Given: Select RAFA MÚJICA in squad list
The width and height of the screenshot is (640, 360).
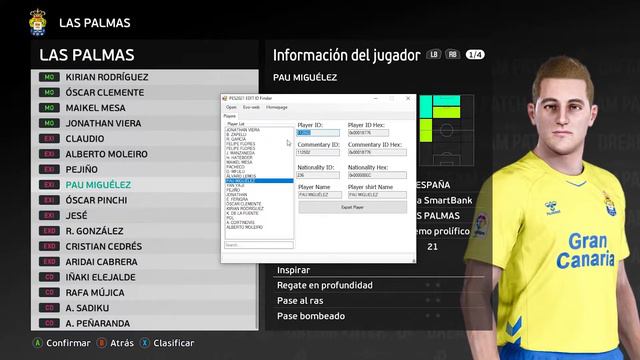Looking at the screenshot, I should tap(144, 293).
